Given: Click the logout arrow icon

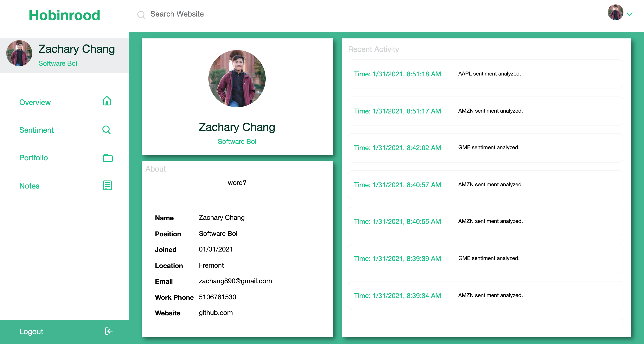Looking at the screenshot, I should pos(109,331).
